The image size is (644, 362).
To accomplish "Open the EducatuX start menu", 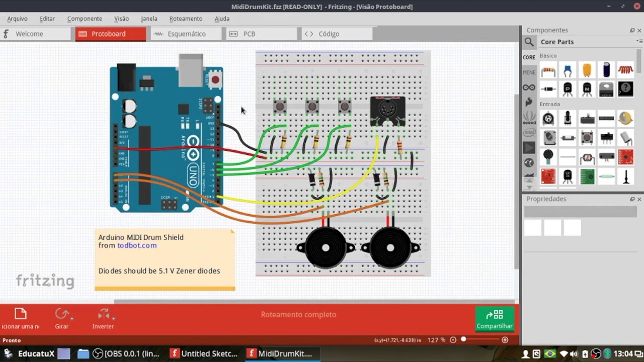I will 29,353.
